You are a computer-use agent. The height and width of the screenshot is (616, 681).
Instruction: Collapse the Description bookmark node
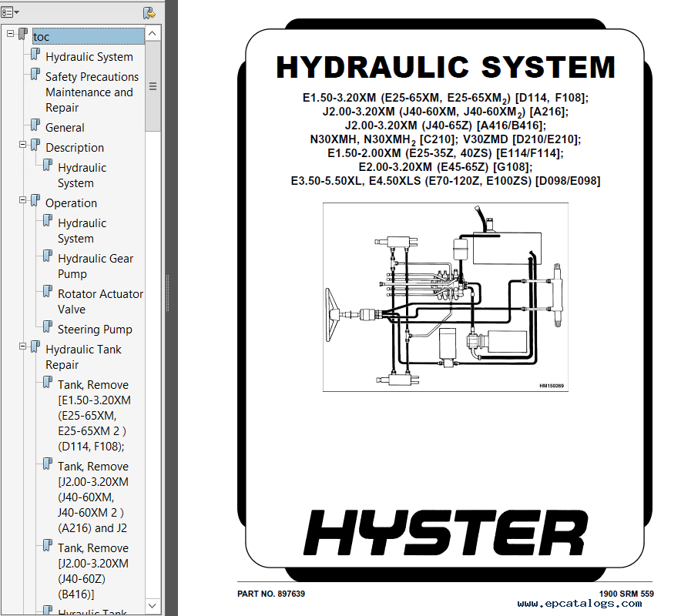22,145
